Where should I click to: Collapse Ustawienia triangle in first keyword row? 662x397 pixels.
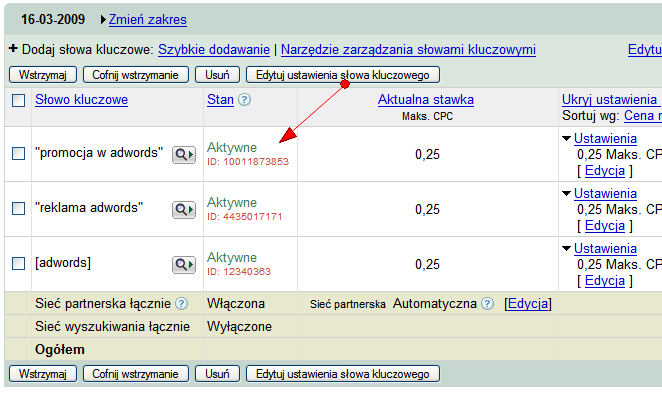coord(567,138)
